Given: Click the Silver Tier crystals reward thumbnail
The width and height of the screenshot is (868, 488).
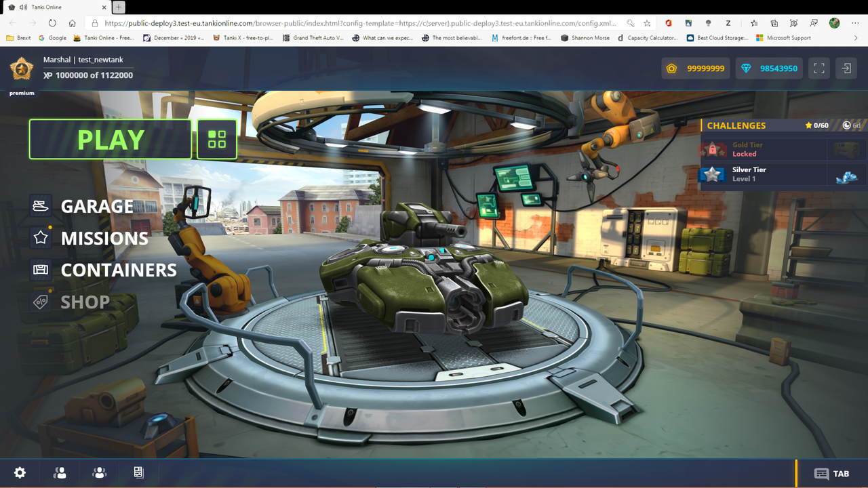Looking at the screenshot, I should coord(847,176).
